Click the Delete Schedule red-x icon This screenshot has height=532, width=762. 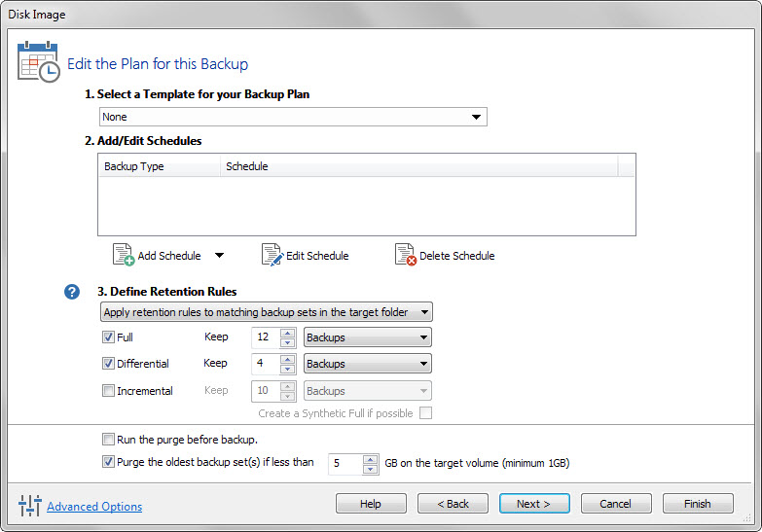(x=406, y=255)
